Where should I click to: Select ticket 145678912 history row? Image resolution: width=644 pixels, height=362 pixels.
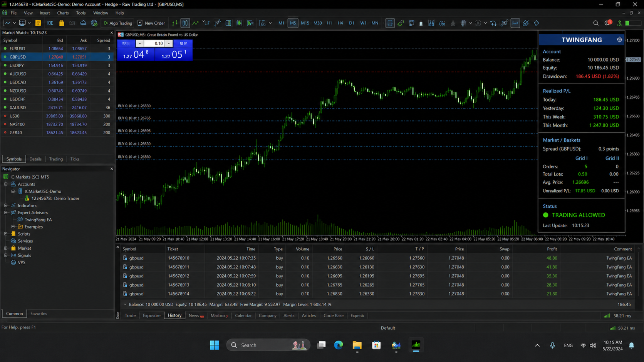click(377, 276)
